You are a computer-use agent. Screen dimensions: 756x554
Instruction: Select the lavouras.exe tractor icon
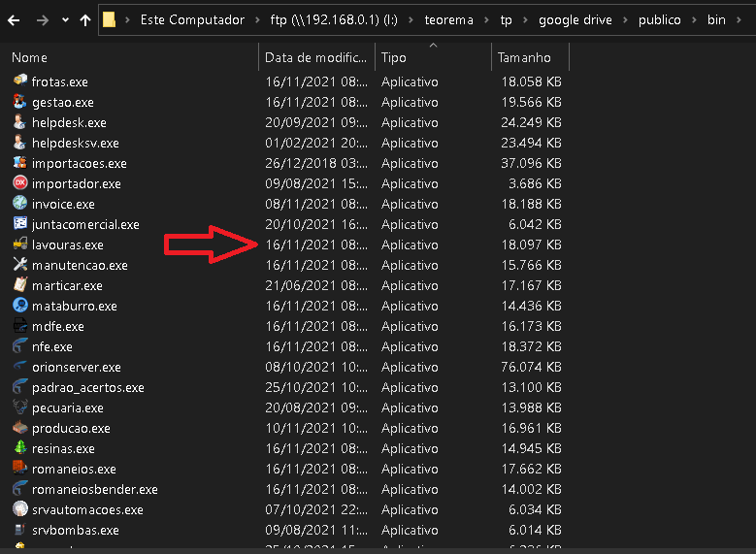[20, 244]
